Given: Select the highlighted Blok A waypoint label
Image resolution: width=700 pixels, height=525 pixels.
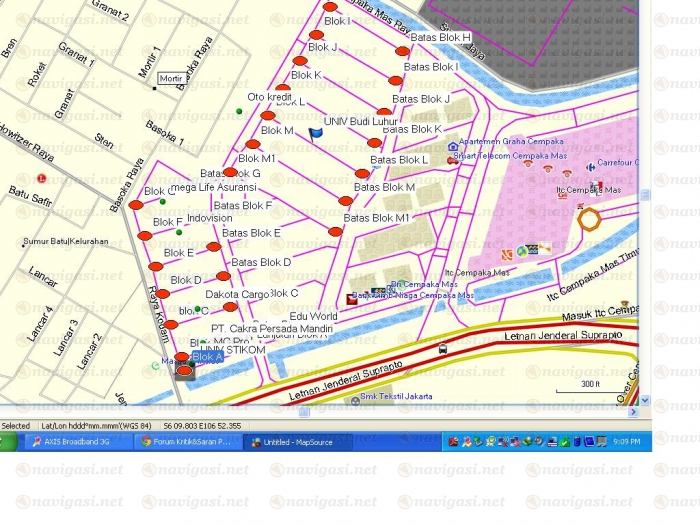Looking at the screenshot, I should [206, 357].
